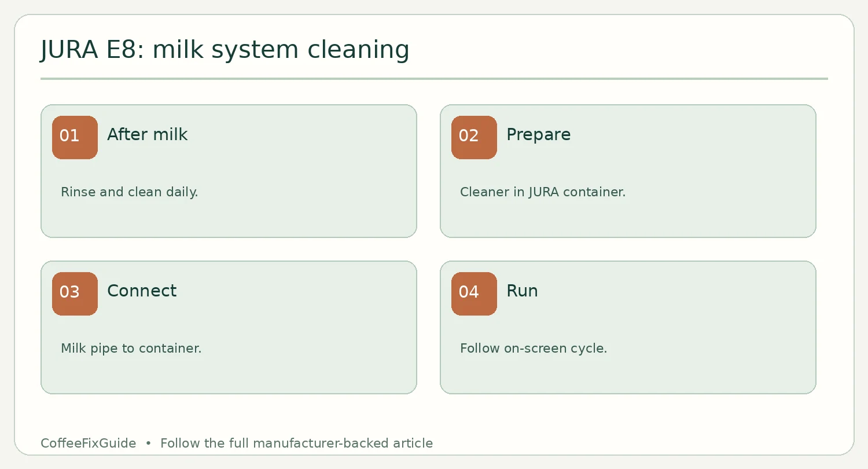This screenshot has width=868, height=469.
Task: Click the 'CoffeeFixGuide' footer label
Action: (89, 444)
